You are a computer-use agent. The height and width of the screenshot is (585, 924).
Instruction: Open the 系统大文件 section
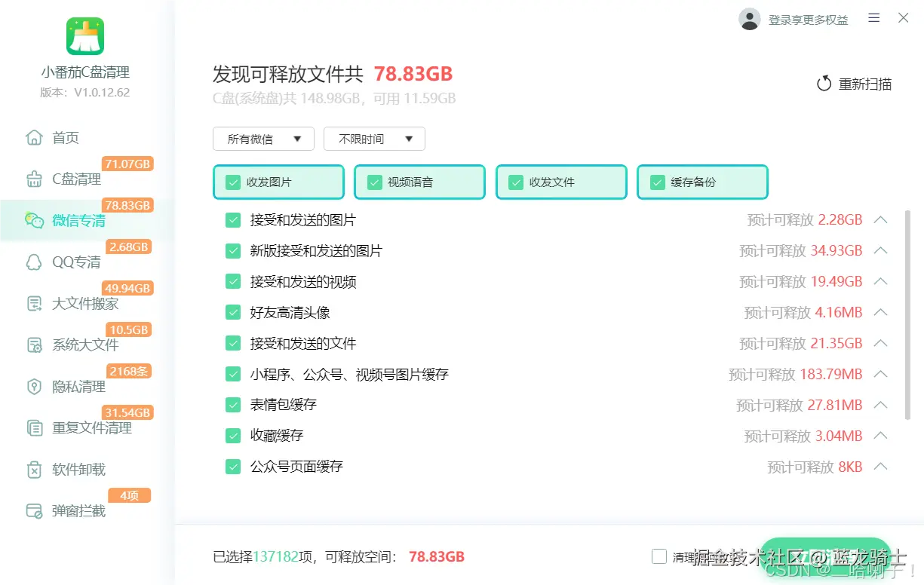(72, 345)
